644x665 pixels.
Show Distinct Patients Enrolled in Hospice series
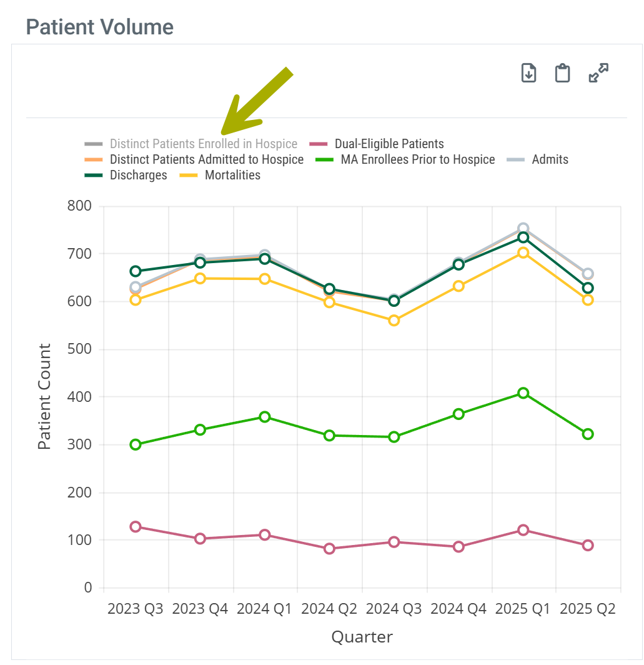(x=203, y=144)
